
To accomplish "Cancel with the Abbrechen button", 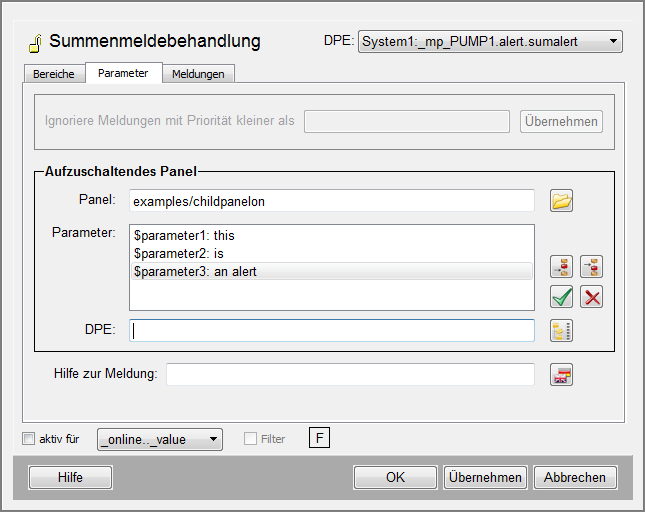I will (x=575, y=477).
